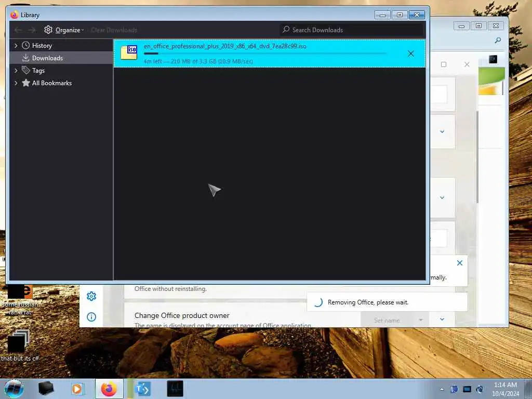Viewport: 532px width, 399px height.
Task: Expand the Tags tree node
Action: point(16,71)
